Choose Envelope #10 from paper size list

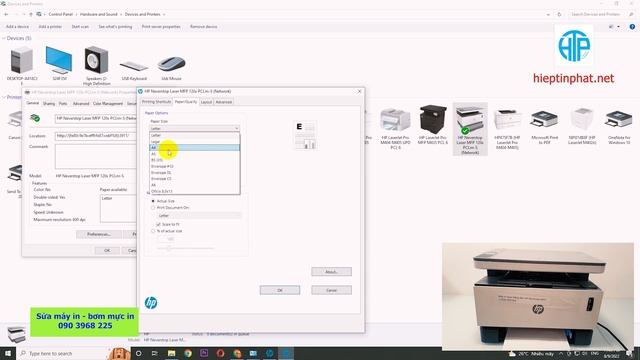click(x=194, y=166)
